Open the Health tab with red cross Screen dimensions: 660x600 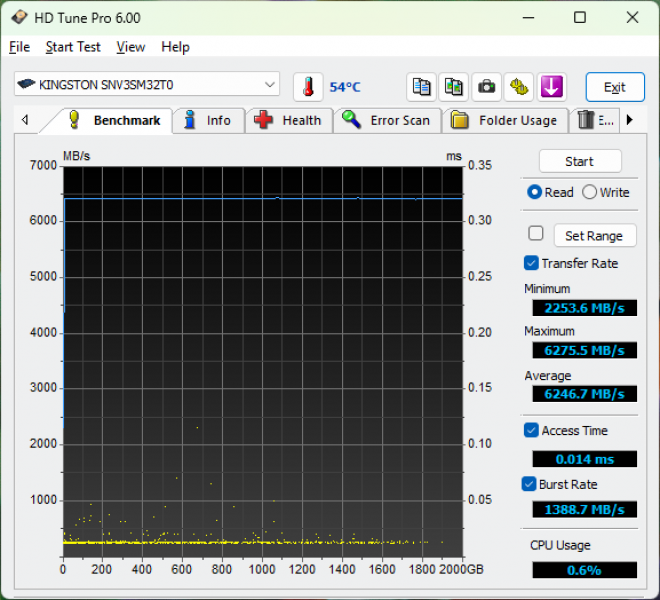pos(288,120)
